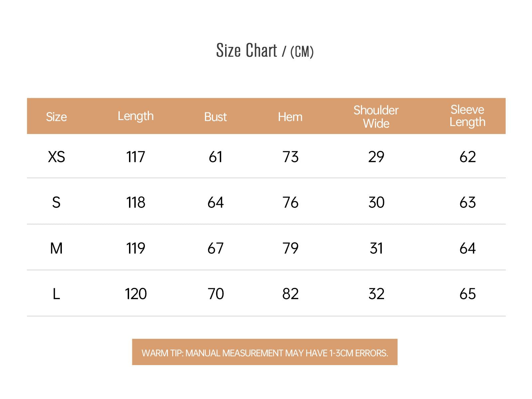Click the S hem value 76
Viewport: 532px width, 399px height.
click(x=290, y=202)
